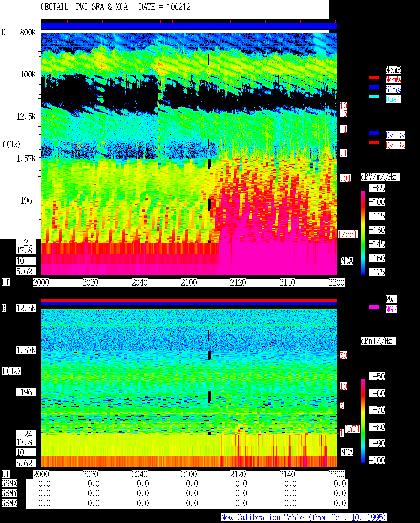Click the 'Ex Bx' legend label
This screenshot has height=523, width=420.
[x=395, y=135]
